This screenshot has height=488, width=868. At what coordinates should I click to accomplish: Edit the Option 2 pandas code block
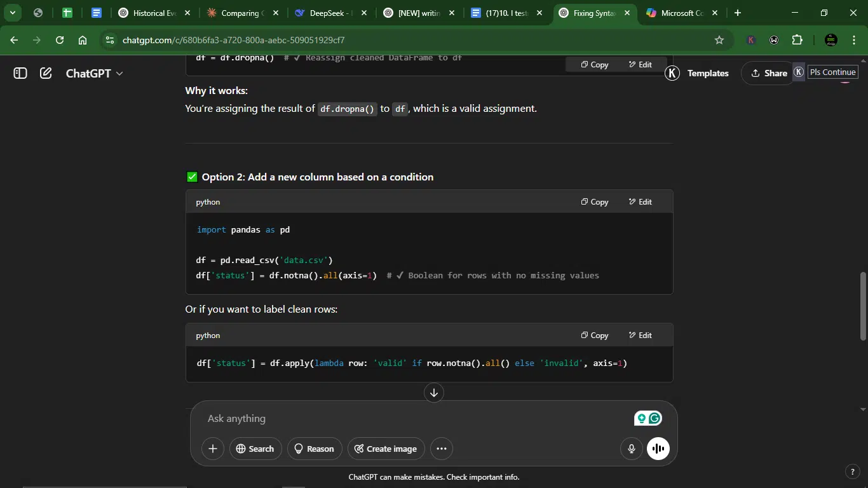641,201
